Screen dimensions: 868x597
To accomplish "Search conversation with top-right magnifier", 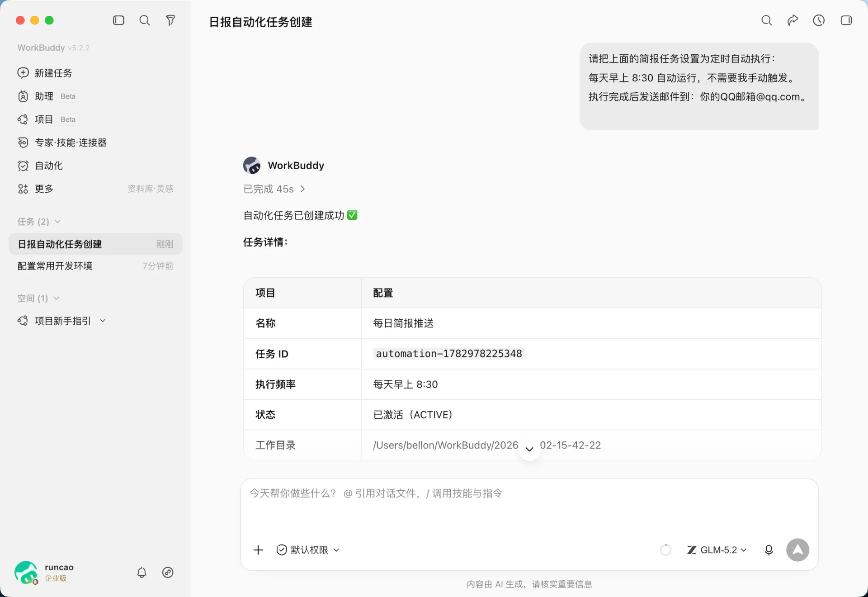I will (767, 20).
